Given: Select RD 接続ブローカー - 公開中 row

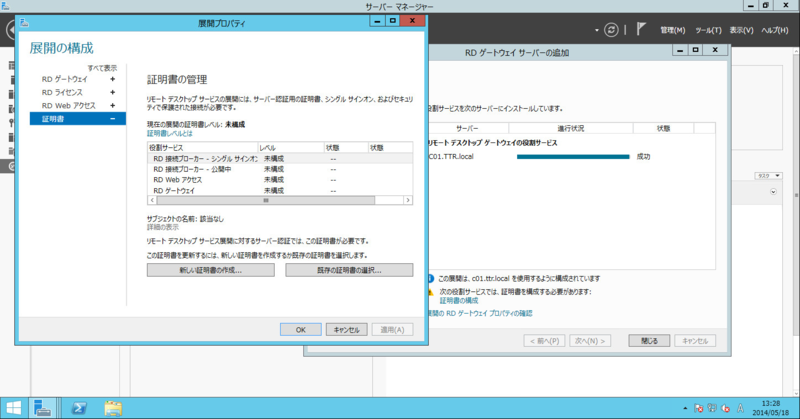Looking at the screenshot, I should point(280,169).
